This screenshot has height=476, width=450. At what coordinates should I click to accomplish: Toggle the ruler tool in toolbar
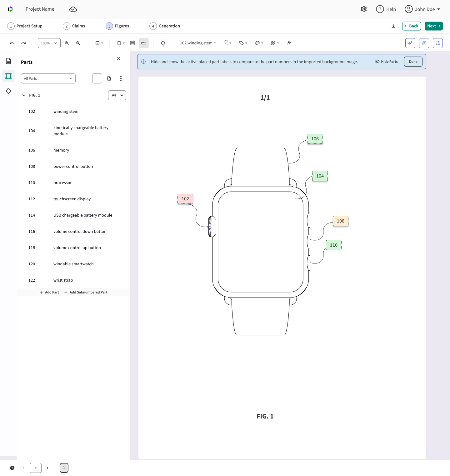[x=144, y=43]
